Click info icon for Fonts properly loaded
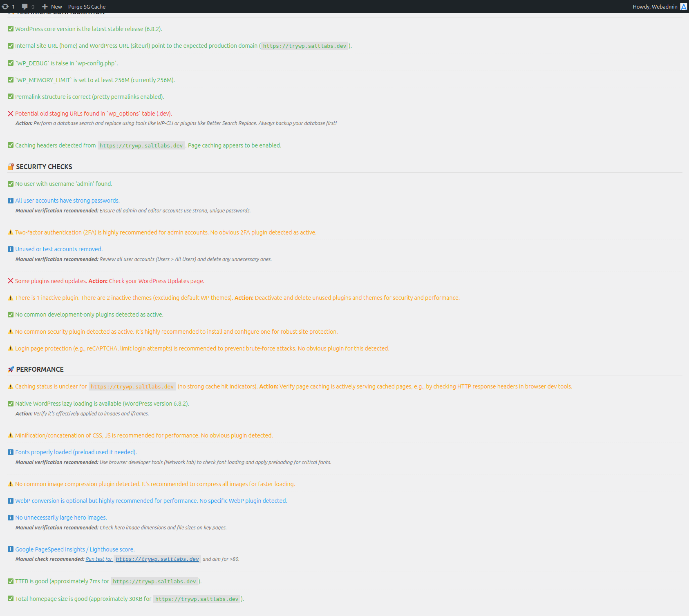Screen dimensions: 689x616 pos(11,452)
